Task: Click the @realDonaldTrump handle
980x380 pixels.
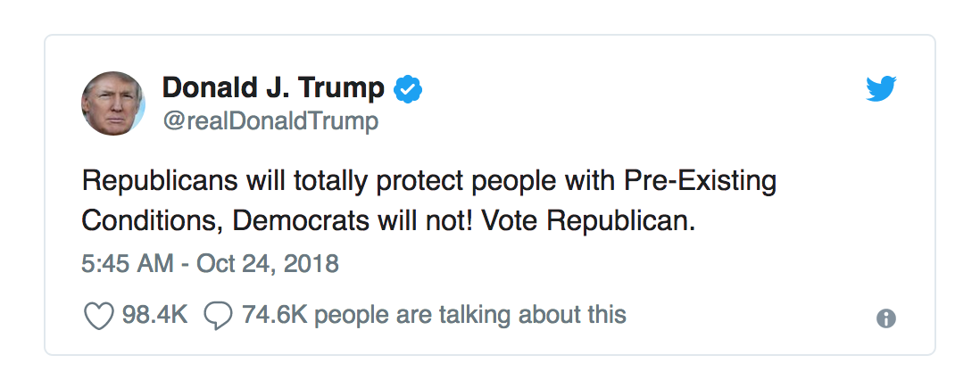Action: (270, 120)
